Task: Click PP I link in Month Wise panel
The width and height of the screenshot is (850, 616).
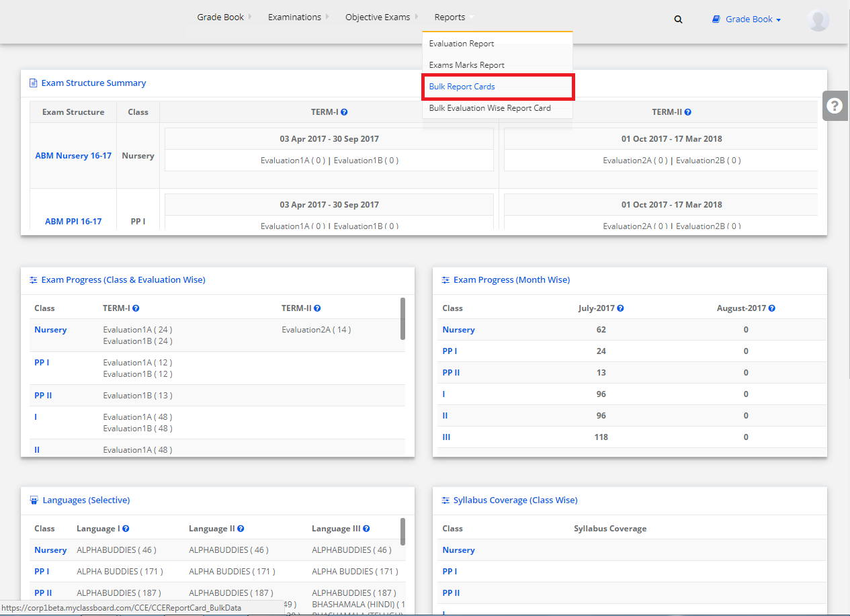Action: 450,351
